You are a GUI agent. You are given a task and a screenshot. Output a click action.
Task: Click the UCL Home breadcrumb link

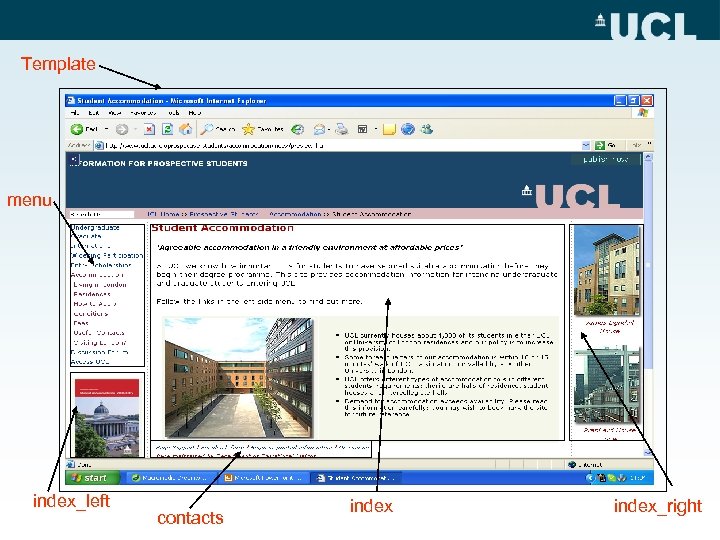163,214
